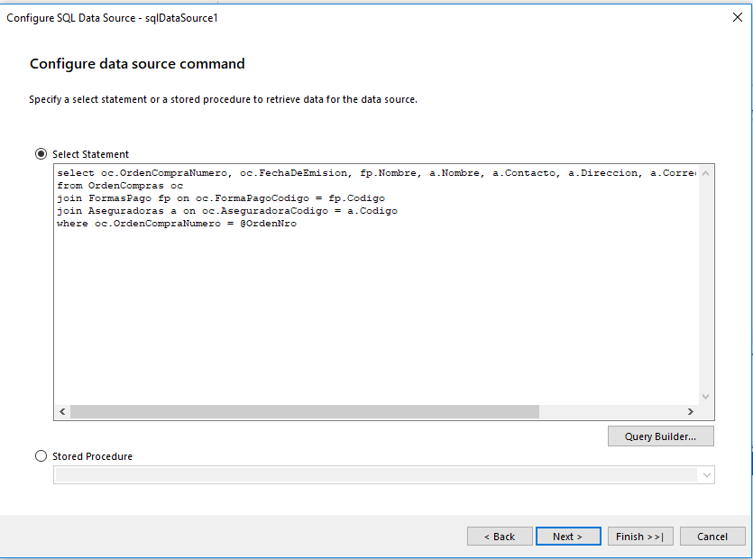Screen dimensions: 753x560
Task: Go back with the Back button
Action: coord(499,537)
